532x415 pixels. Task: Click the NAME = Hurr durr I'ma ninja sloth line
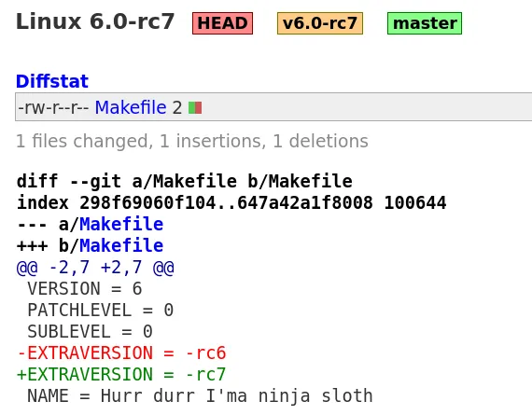(x=200, y=395)
